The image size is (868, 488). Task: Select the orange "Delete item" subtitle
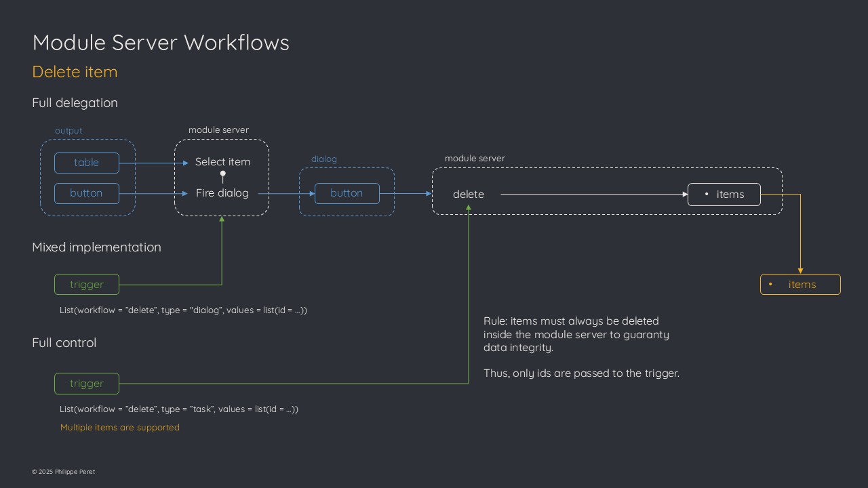point(75,72)
